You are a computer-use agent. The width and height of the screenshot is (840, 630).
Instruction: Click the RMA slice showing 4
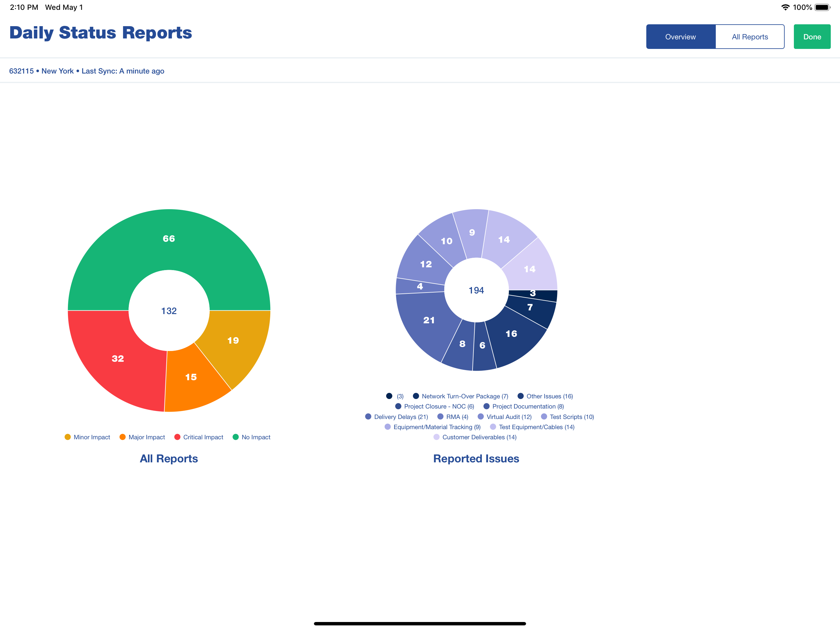(x=420, y=286)
